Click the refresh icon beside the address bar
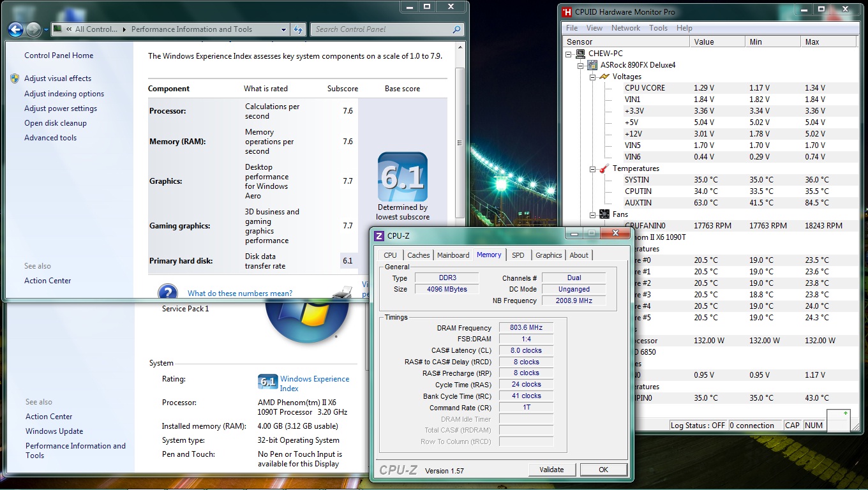This screenshot has height=490, width=868. pyautogui.click(x=298, y=29)
